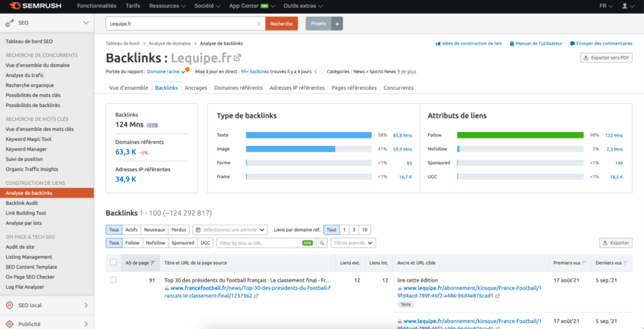Set links per referring domain to 10
The width and height of the screenshot is (644, 329).
pos(364,230)
